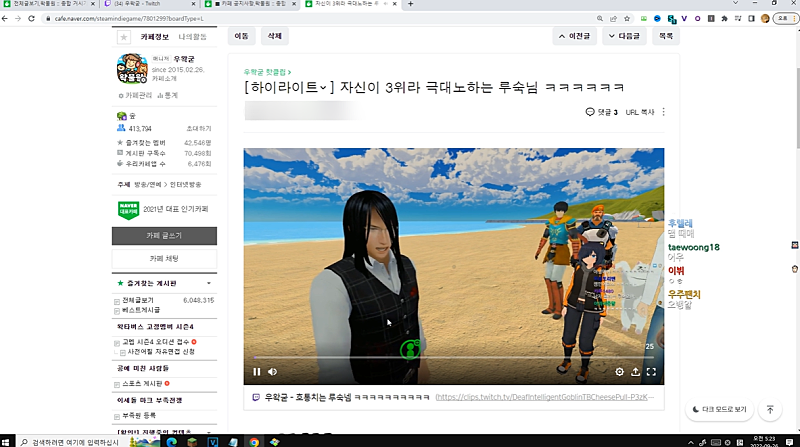Click the Windows taskbar search box
Image resolution: width=800 pixels, height=447 pixels.
75,441
